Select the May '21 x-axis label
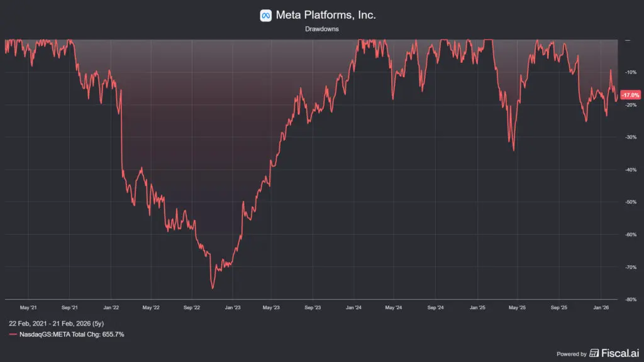Image resolution: width=644 pixels, height=362 pixels. [x=28, y=308]
